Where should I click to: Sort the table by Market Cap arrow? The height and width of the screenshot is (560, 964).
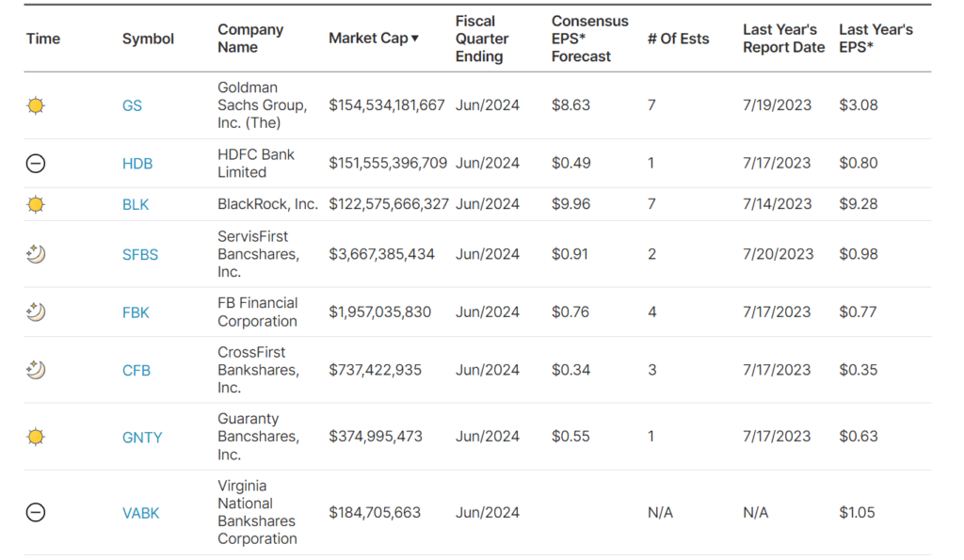(x=415, y=39)
